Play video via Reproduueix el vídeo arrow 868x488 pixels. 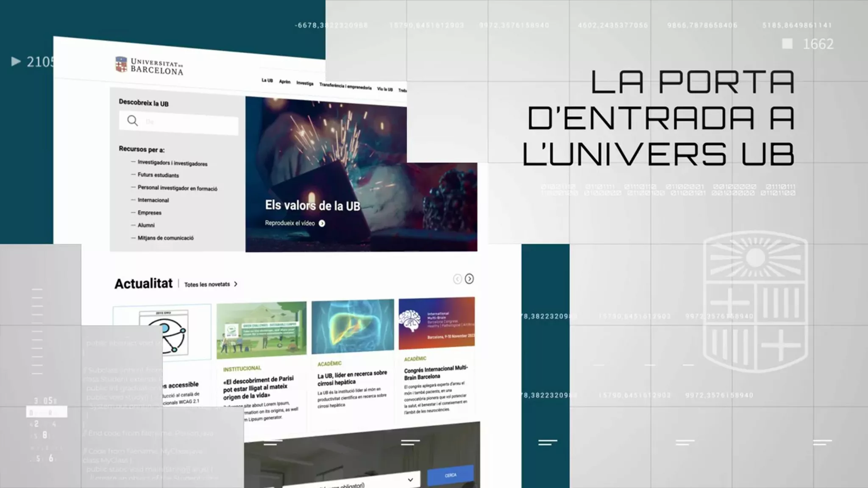tap(322, 224)
